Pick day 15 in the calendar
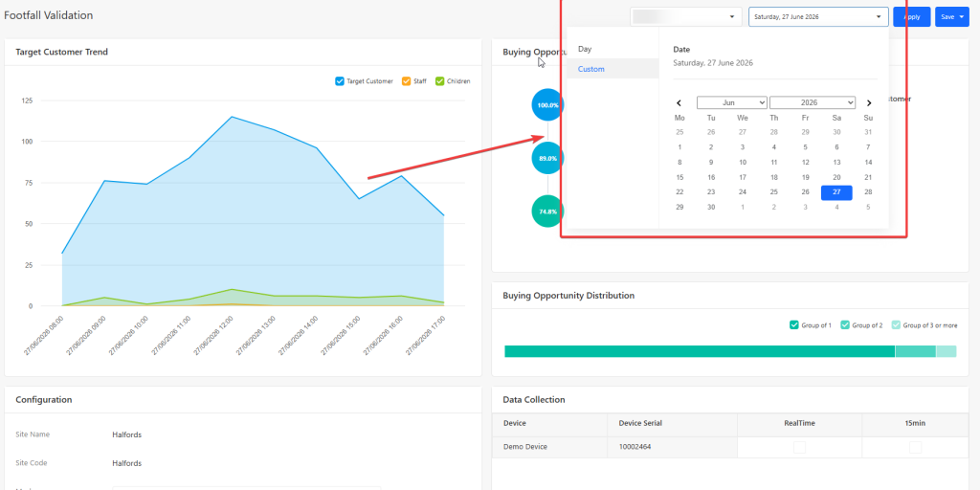This screenshot has width=980, height=490. pos(679,177)
